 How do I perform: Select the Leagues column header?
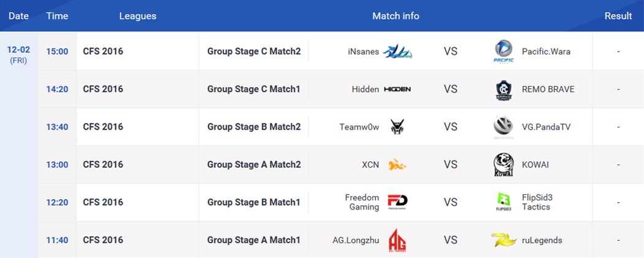point(137,16)
